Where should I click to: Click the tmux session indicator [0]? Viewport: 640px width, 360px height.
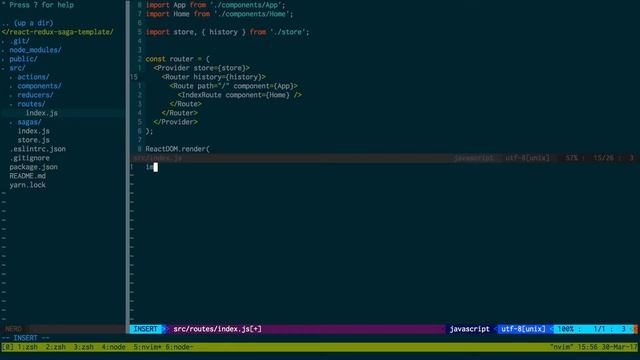[7, 347]
